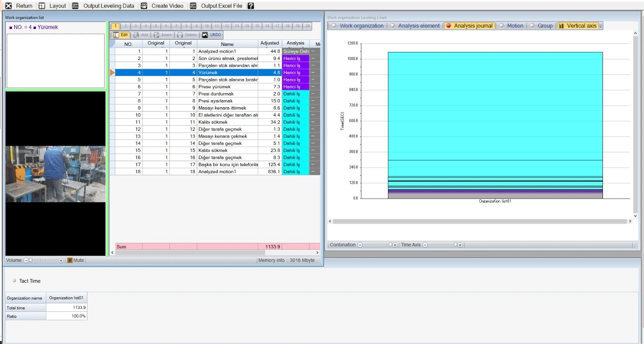Expand the chart toolbar overflow arrow

[x=601, y=26]
